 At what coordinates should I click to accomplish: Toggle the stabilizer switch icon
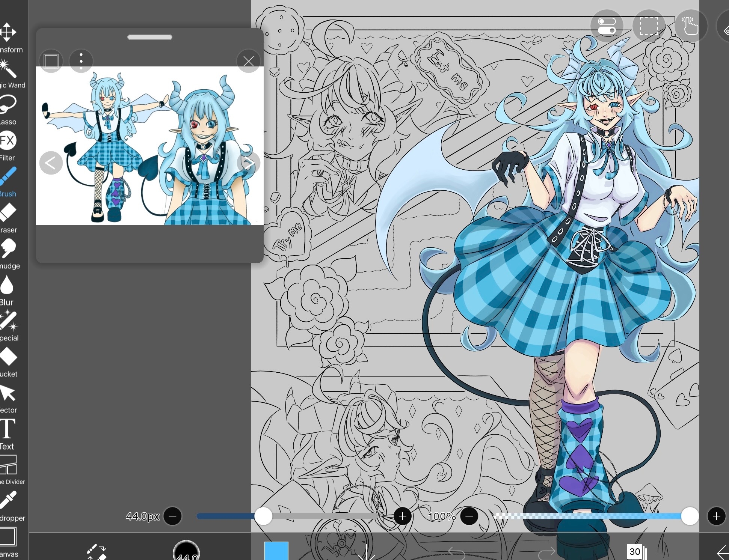pos(607,26)
